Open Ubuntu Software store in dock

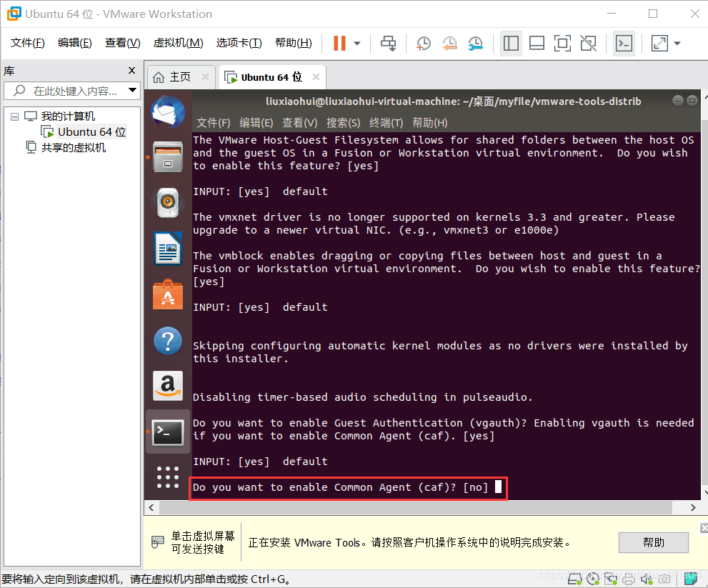(168, 294)
